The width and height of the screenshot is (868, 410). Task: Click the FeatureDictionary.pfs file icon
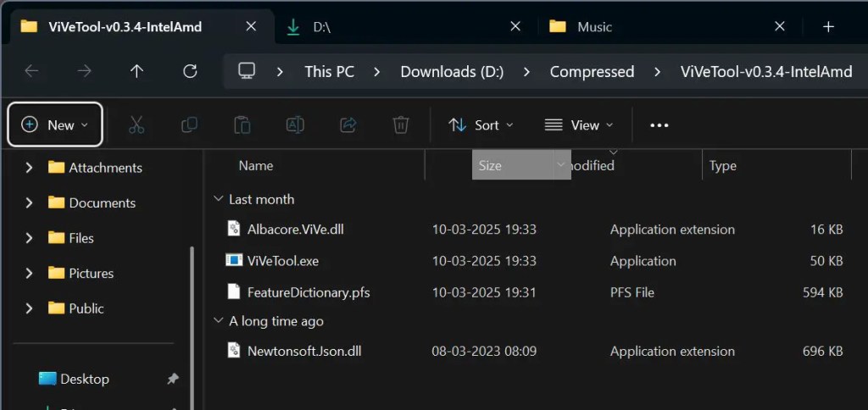click(234, 291)
